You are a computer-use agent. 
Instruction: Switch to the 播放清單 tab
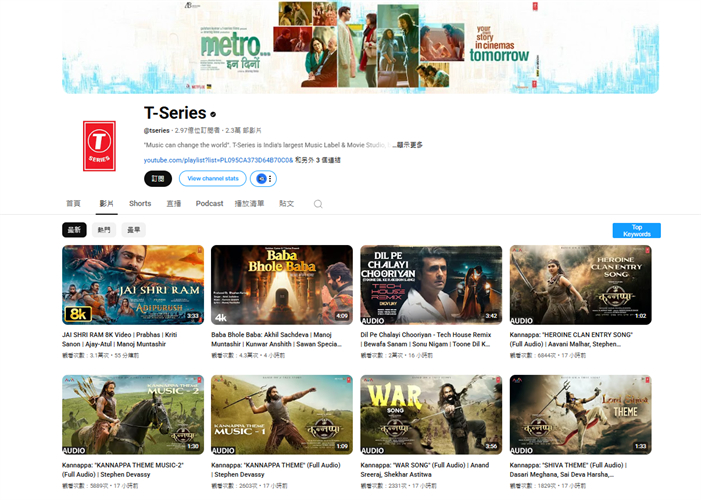[x=249, y=203]
